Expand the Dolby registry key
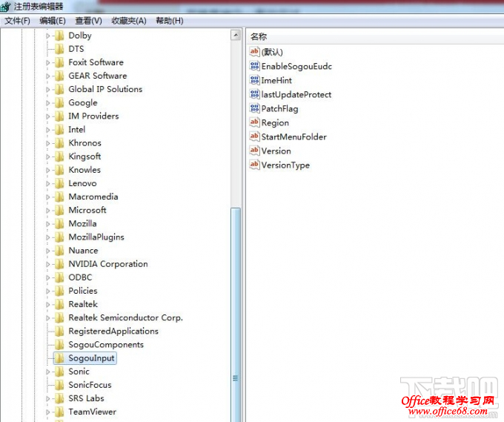Viewport: 504px width, 422px height. tap(48, 36)
